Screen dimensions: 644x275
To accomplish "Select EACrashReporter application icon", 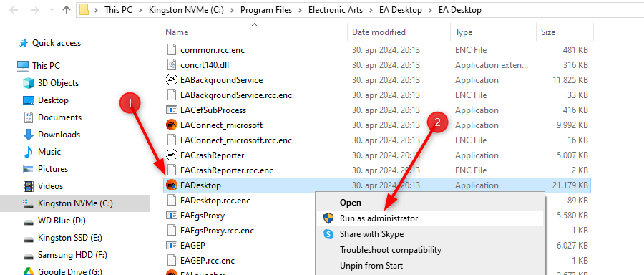I will (171, 155).
